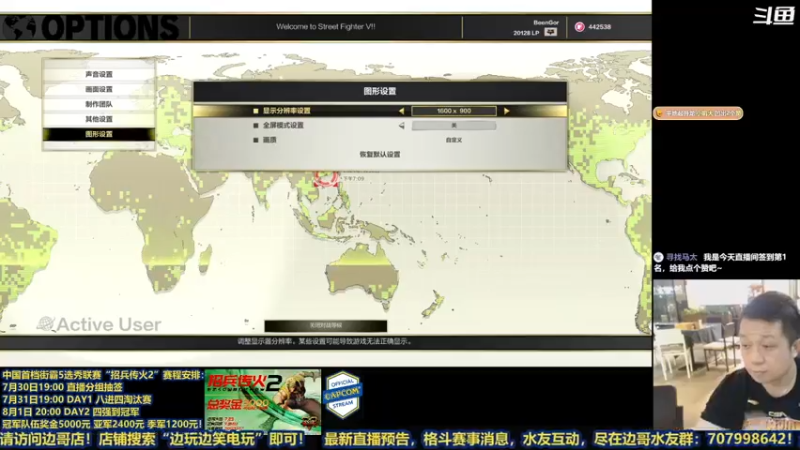The height and width of the screenshot is (450, 800).
Task: Click the Douyu logo in the corner
Action: [x=773, y=15]
